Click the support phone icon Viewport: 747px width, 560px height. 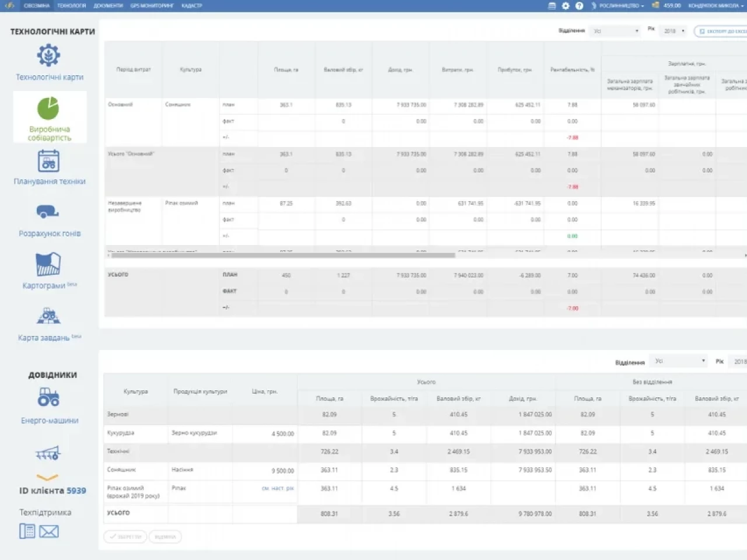pyautogui.click(x=27, y=531)
